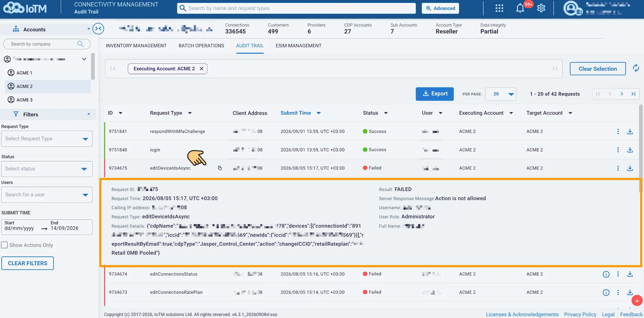The width and height of the screenshot is (644, 318).
Task: Open the notifications bell
Action: click(520, 8)
